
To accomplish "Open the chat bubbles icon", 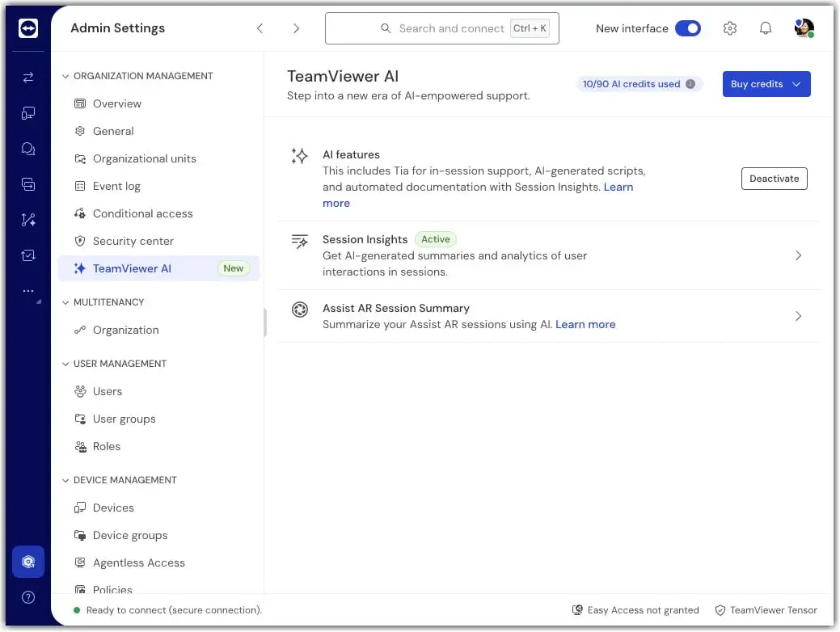I will pyautogui.click(x=27, y=149).
